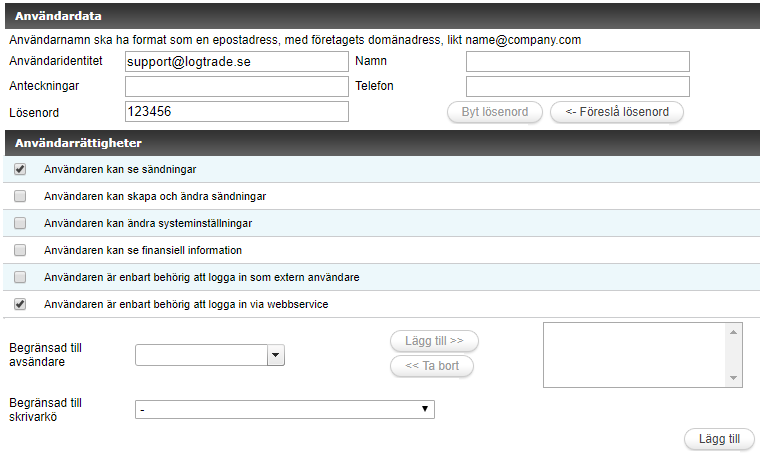Click the Telefon input field
The height and width of the screenshot is (456, 765).
point(577,87)
